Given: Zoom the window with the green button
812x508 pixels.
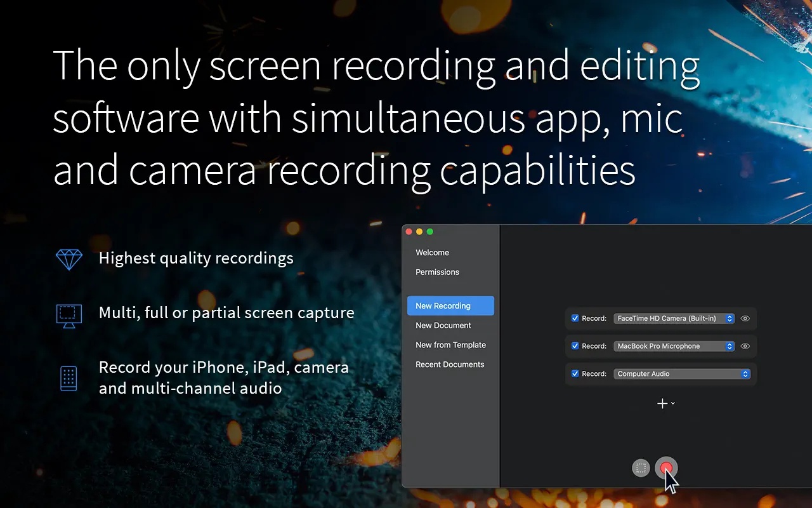Looking at the screenshot, I should [429, 232].
